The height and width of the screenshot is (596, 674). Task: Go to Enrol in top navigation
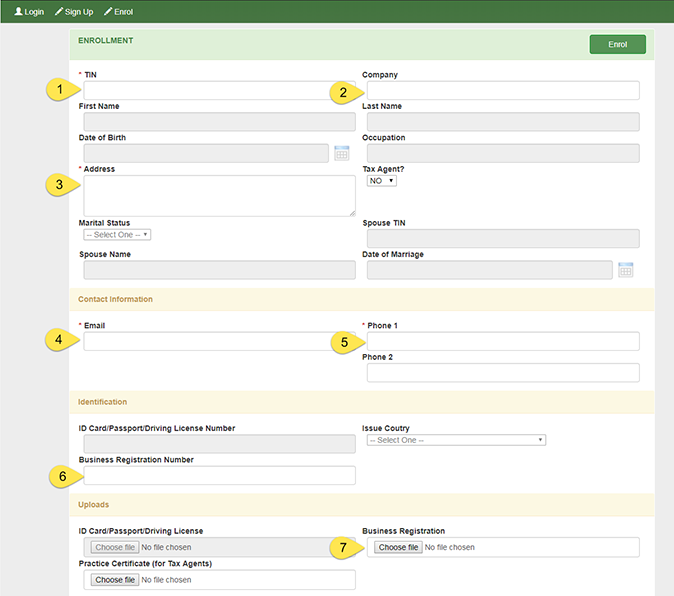point(119,12)
